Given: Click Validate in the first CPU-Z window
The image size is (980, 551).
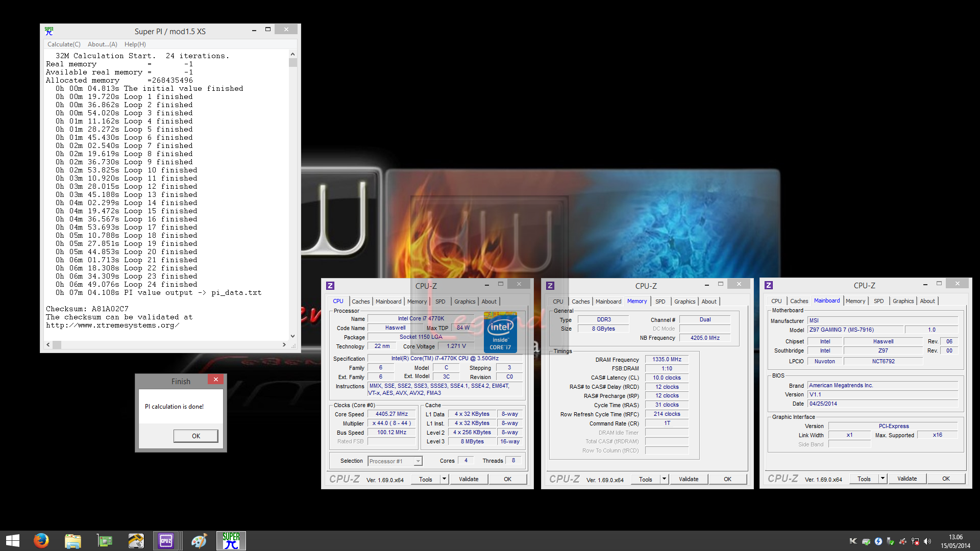Looking at the screenshot, I should click(469, 479).
